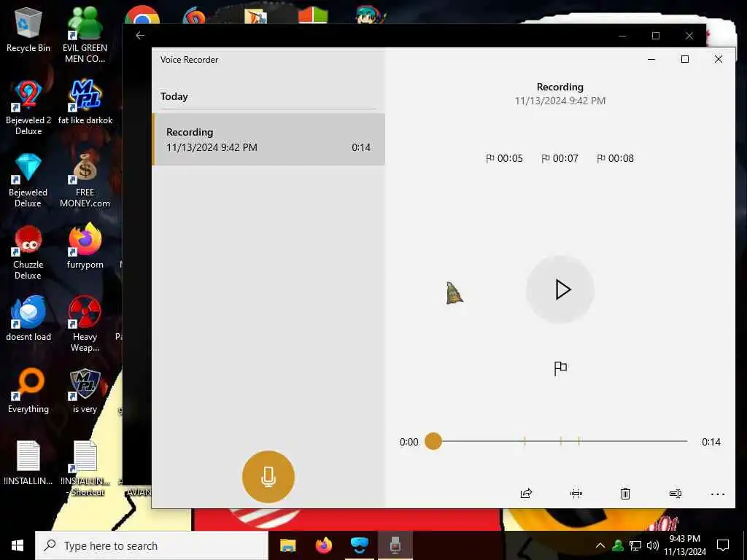Viewport: 747px width, 560px height.
Task: Open network status tray icon
Action: click(x=635, y=545)
